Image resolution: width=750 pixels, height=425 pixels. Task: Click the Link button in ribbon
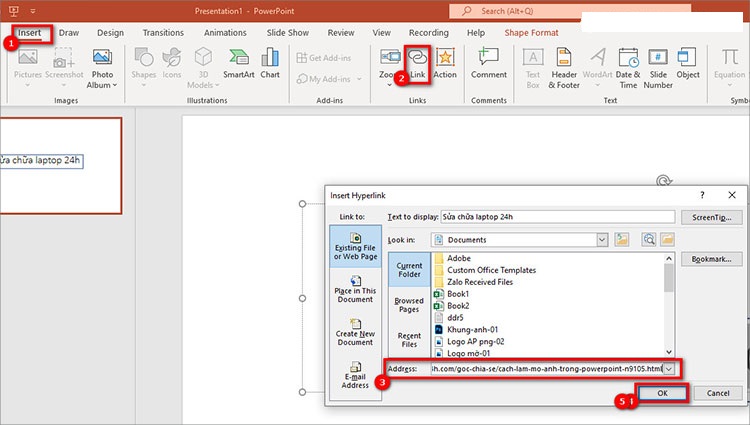418,65
